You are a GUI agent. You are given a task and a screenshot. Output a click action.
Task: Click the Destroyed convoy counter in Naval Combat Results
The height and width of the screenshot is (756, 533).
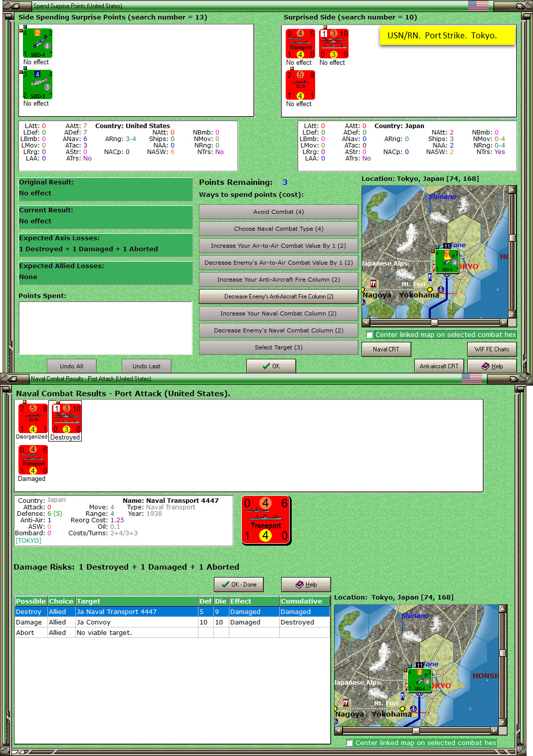(66, 418)
